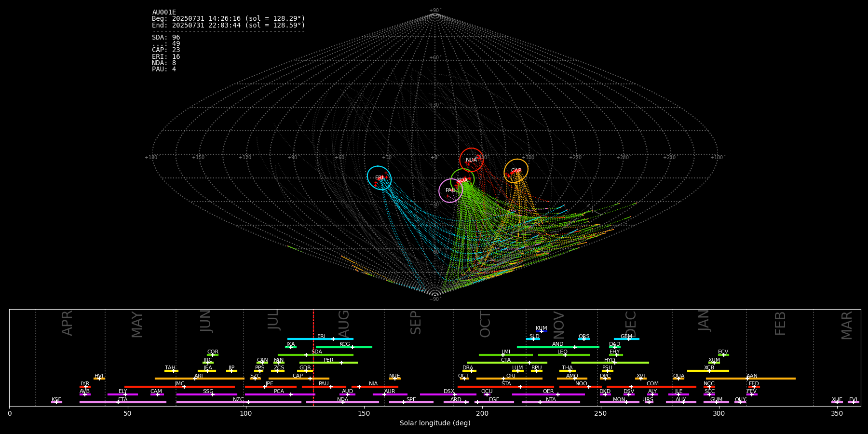The height and width of the screenshot is (434, 868).
Task: Click the LMI shower label in timeline
Action: tap(505, 352)
